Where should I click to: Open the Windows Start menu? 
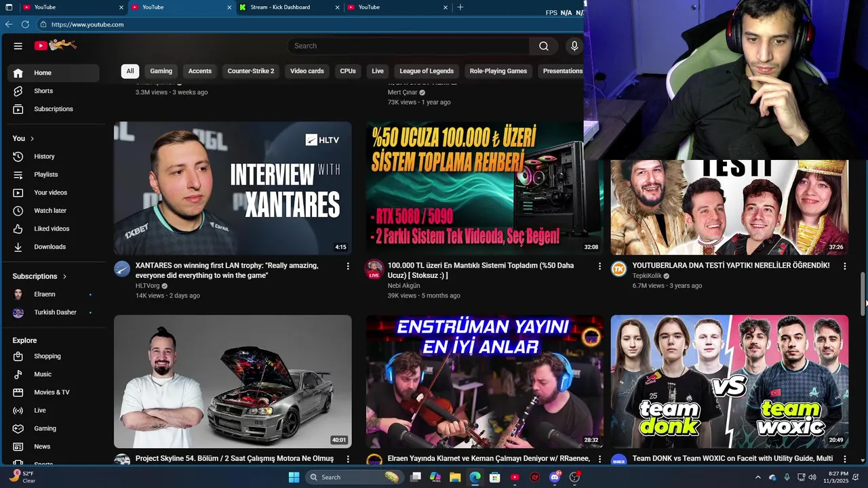(294, 477)
